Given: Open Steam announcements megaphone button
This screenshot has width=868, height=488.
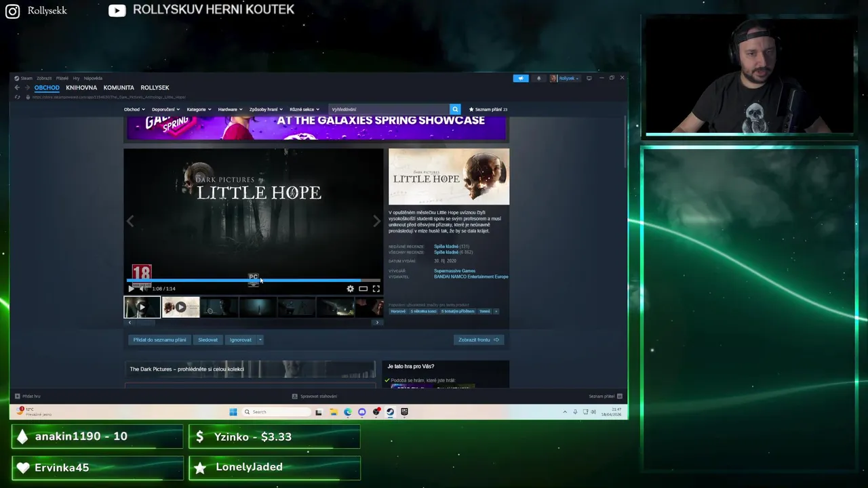Looking at the screenshot, I should pos(521,78).
